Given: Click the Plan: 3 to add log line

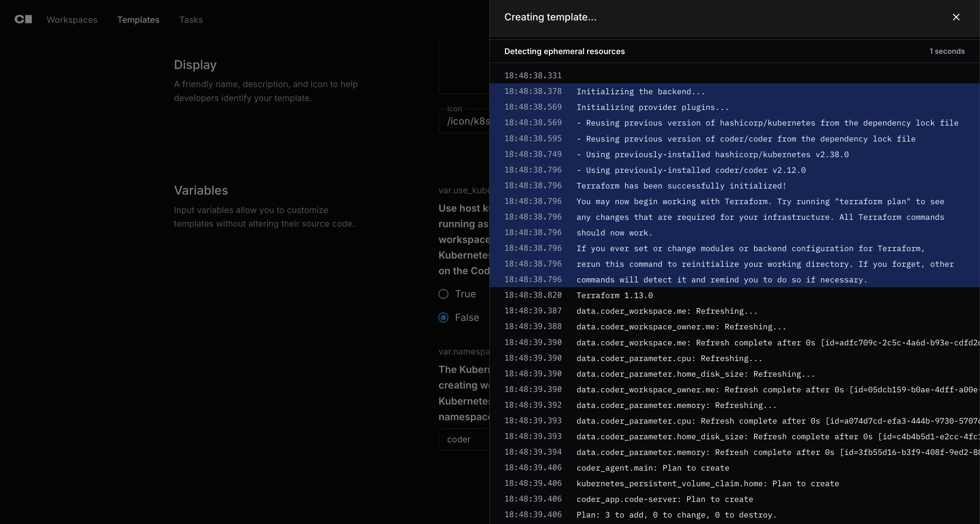Looking at the screenshot, I should click(x=676, y=515).
